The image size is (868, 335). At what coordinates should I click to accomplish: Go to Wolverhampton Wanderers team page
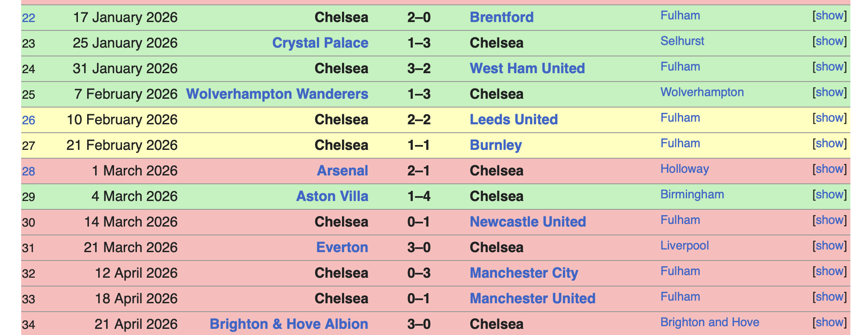277,94
